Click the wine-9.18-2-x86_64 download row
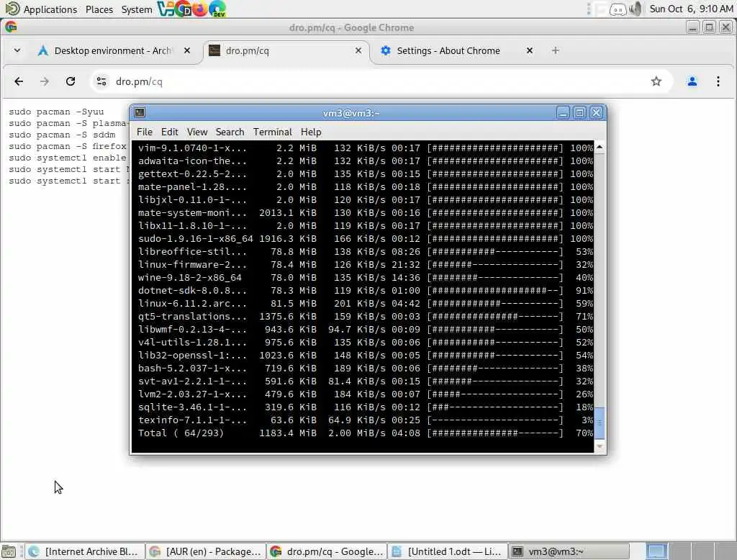The width and height of the screenshot is (737, 560). [365, 277]
